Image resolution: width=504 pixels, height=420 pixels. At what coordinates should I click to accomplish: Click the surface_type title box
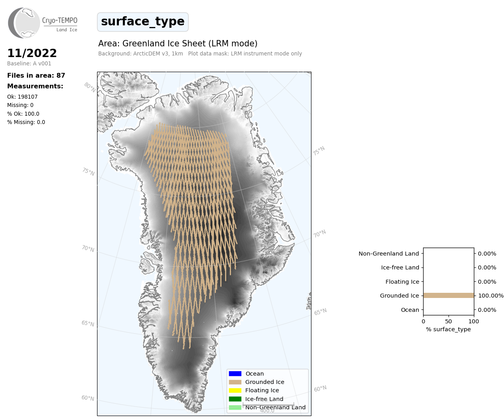coord(143,22)
